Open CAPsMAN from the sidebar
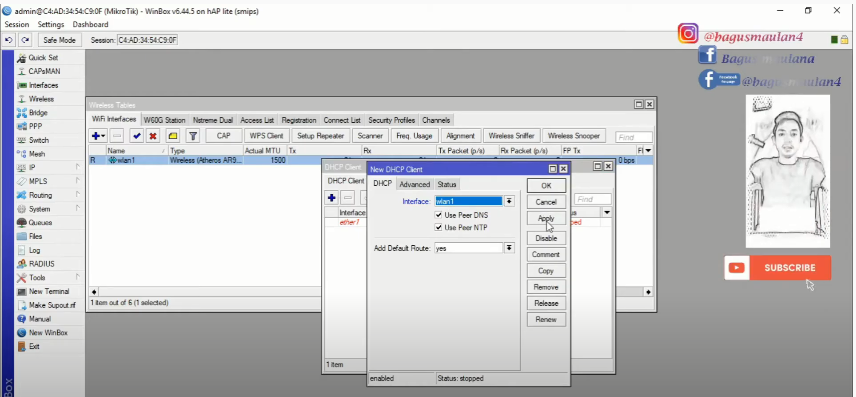Image resolution: width=856 pixels, height=397 pixels. [x=44, y=72]
